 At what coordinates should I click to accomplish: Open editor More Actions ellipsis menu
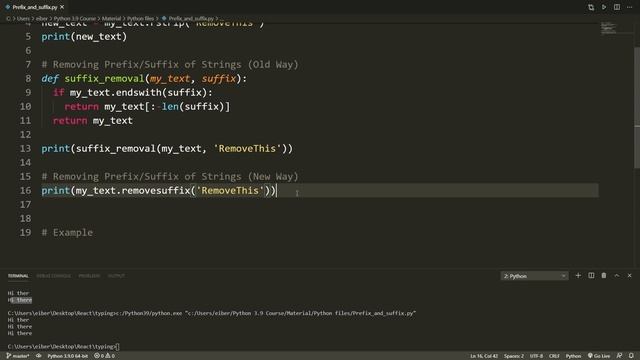click(630, 7)
